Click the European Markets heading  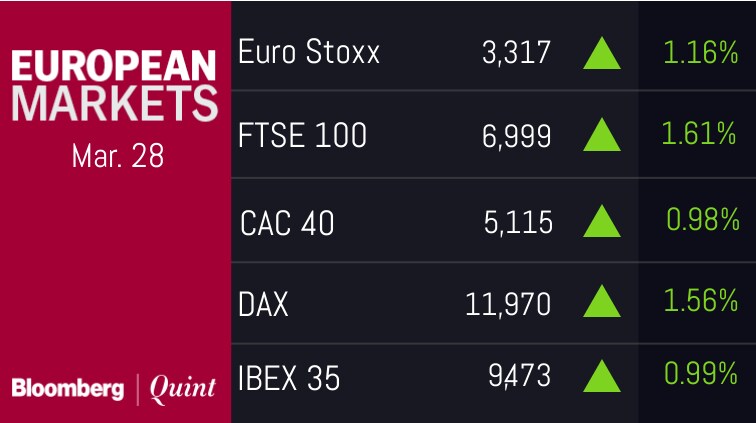(x=114, y=84)
